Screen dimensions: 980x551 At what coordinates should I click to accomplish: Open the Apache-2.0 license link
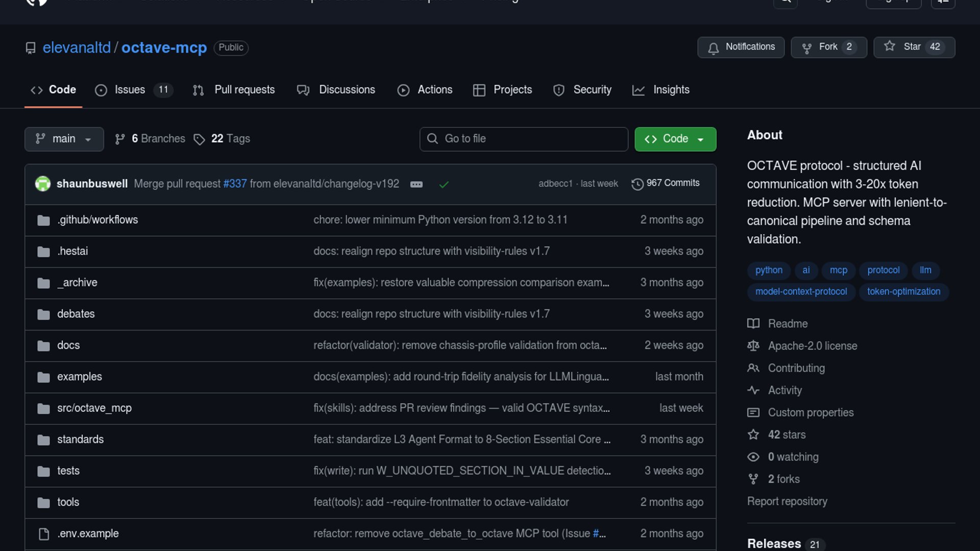click(812, 346)
